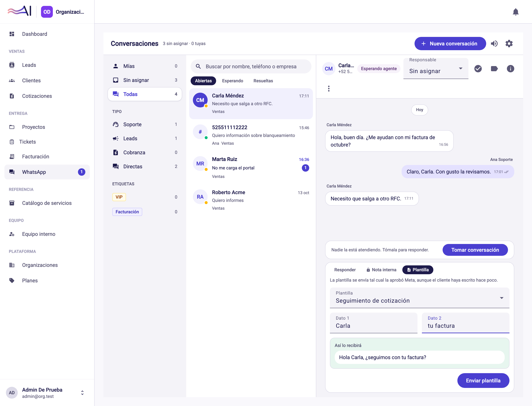532x406 pixels.
Task: Open Equipo interno
Action: (47, 234)
